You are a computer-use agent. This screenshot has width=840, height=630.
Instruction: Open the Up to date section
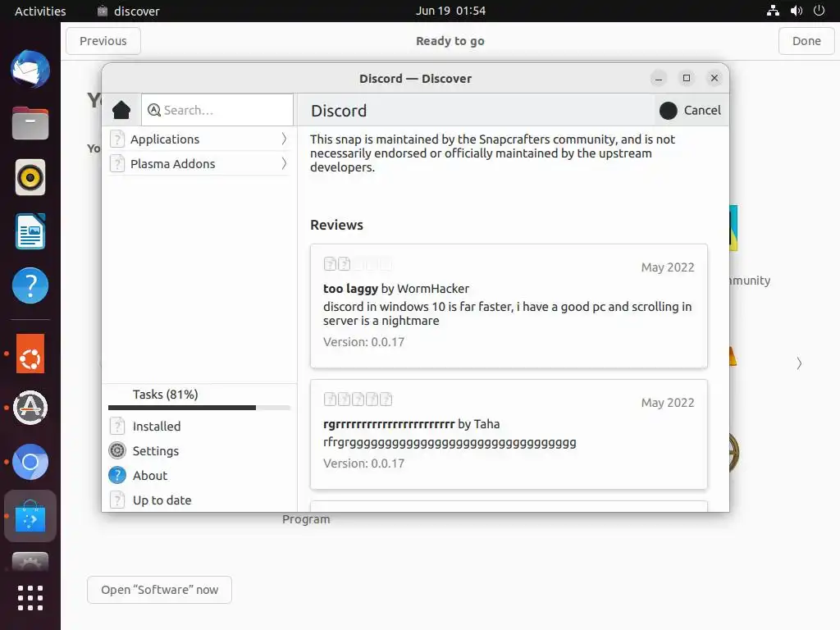[x=199, y=500]
